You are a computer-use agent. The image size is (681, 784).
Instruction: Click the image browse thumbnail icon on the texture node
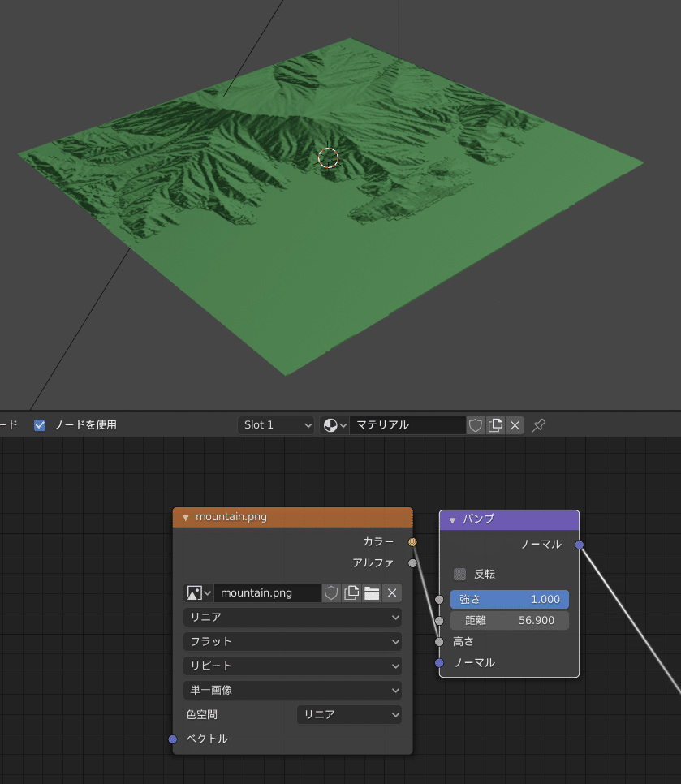(x=195, y=592)
